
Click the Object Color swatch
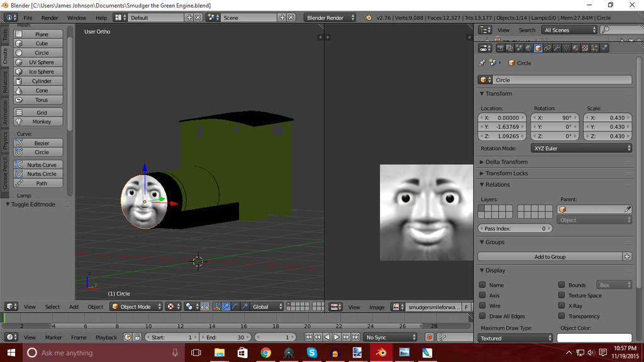[x=594, y=338]
